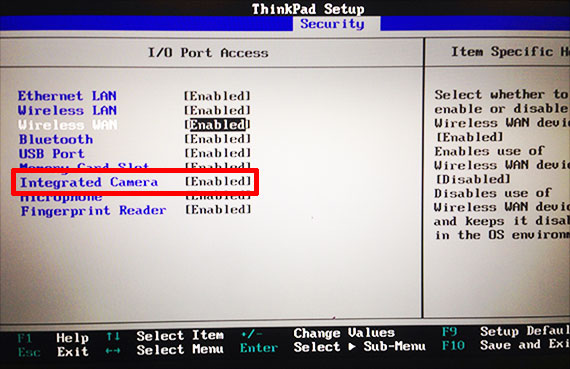
Task: Toggle the Fingerprint Reader Enabled value
Action: pos(218,210)
